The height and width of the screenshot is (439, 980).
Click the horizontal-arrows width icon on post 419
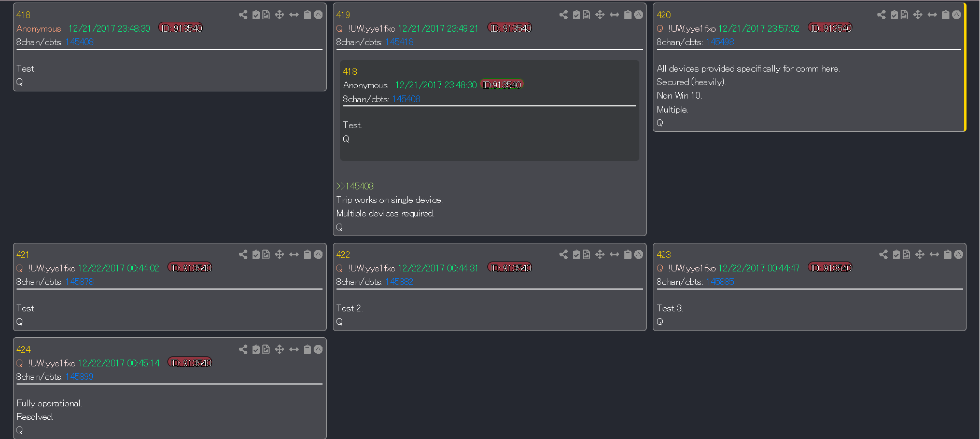[x=614, y=15]
